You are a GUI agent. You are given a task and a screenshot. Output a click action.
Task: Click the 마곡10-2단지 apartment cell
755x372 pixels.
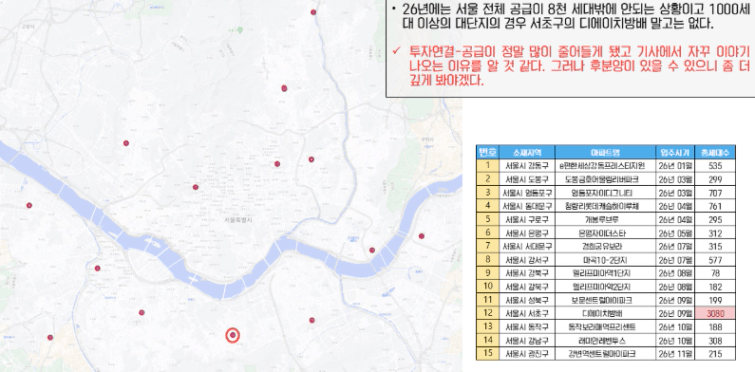605,260
